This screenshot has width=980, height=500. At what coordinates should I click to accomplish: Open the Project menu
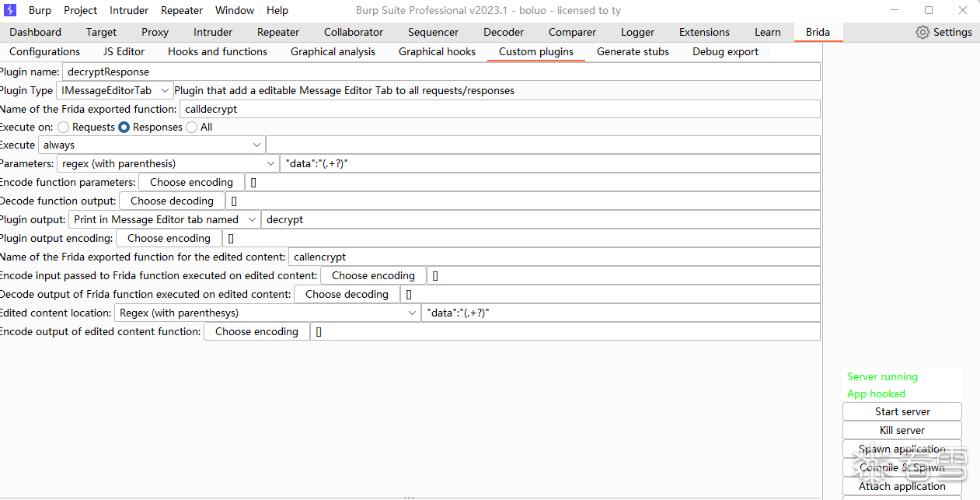point(81,10)
